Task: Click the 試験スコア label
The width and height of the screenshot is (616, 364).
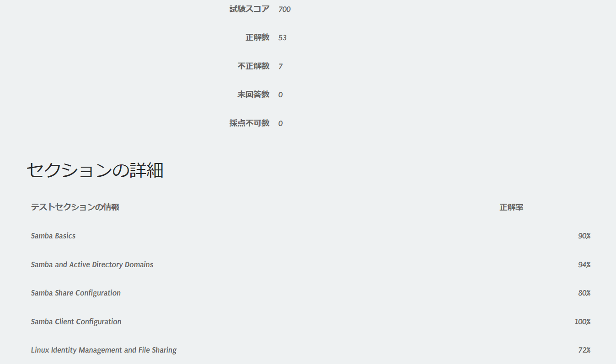Action: point(249,9)
